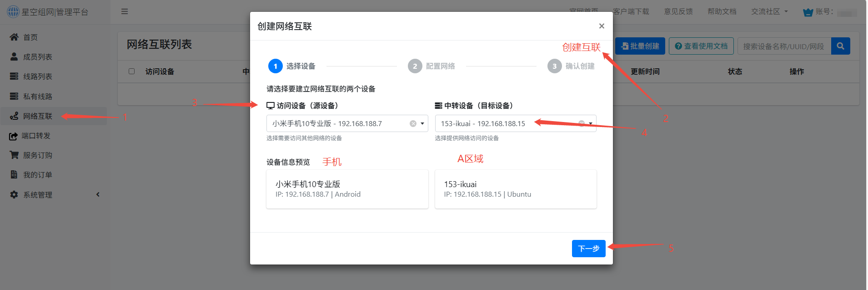Open 成员列表 in sidebar

coord(54,57)
